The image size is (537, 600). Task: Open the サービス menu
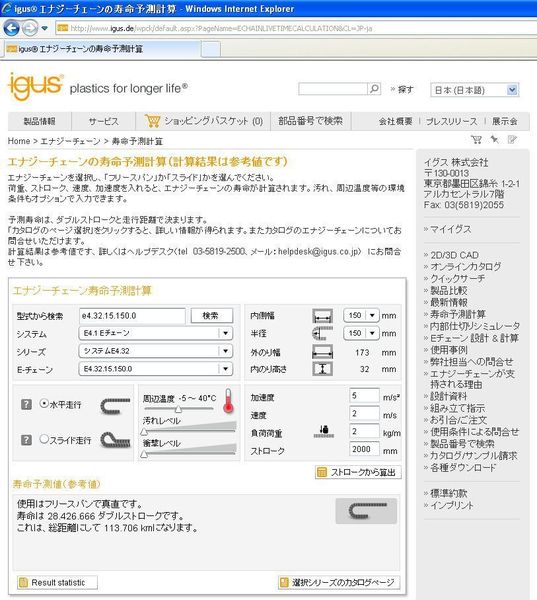[x=103, y=121]
